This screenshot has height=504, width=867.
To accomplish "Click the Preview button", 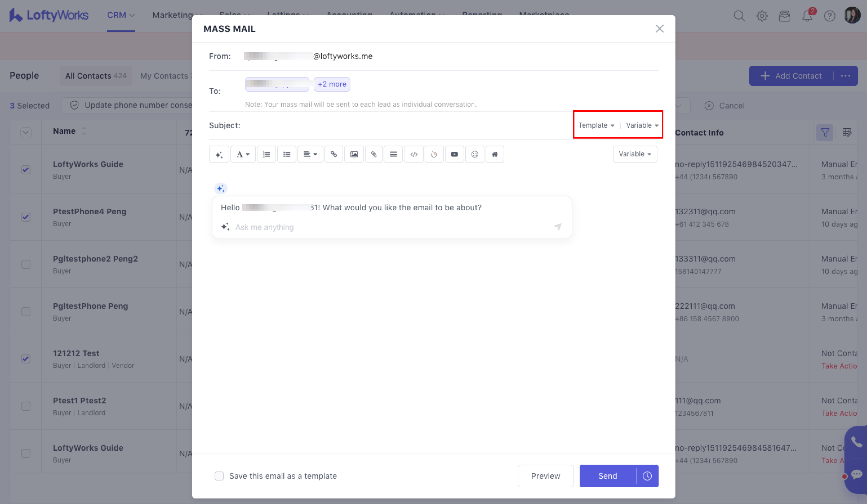I will coord(545,476).
